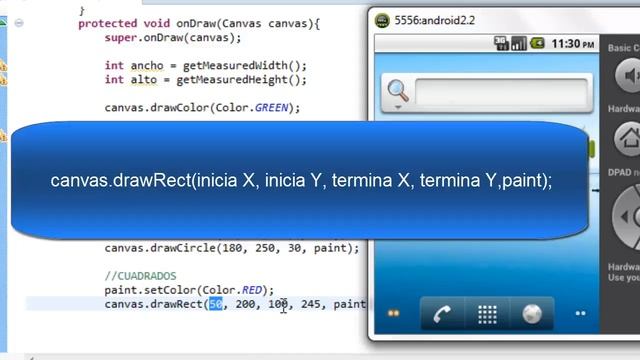Viewport: 640px width, 360px height.
Task: Click the emulator window Android icon
Action: click(382, 20)
